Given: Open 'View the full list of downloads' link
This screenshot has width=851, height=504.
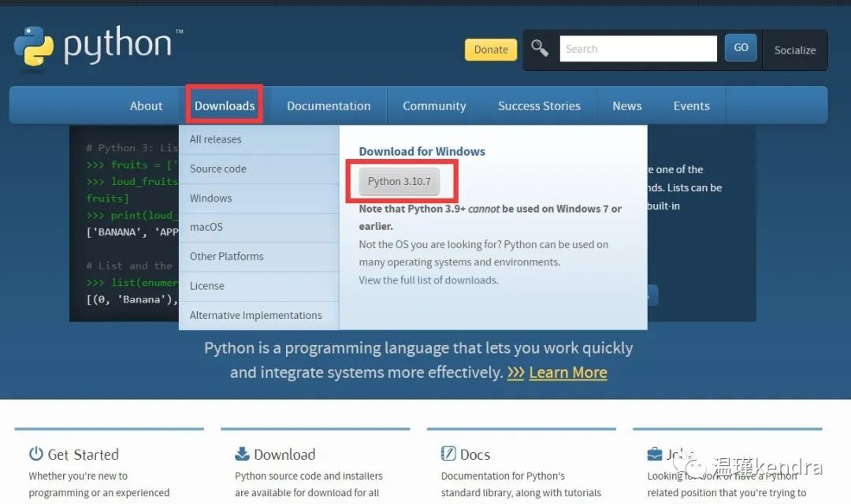Looking at the screenshot, I should tap(428, 280).
